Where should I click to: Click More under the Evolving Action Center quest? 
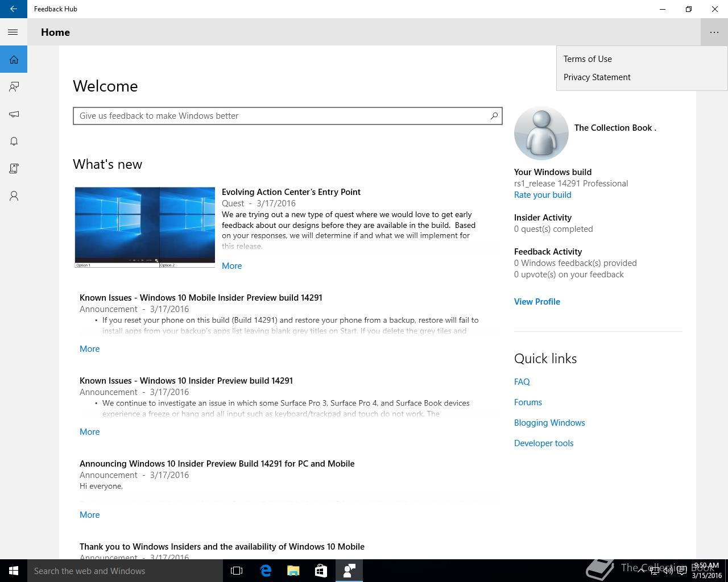click(x=231, y=266)
